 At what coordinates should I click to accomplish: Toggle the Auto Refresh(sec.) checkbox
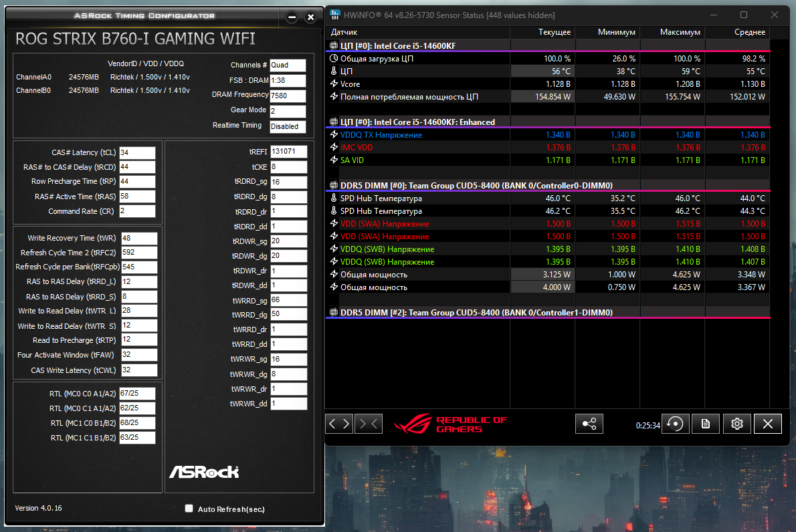[x=189, y=508]
